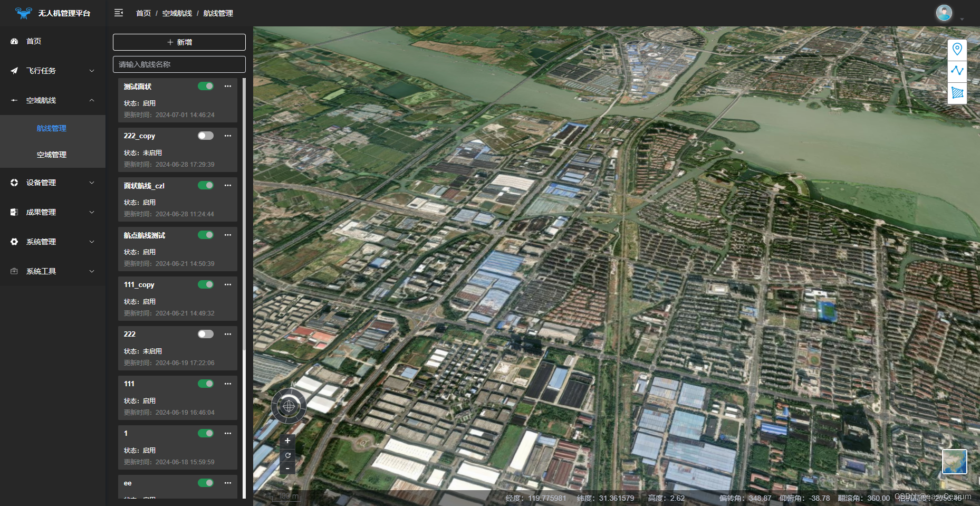Open the 首页 sidebar menu item
980x506 pixels.
[53, 41]
